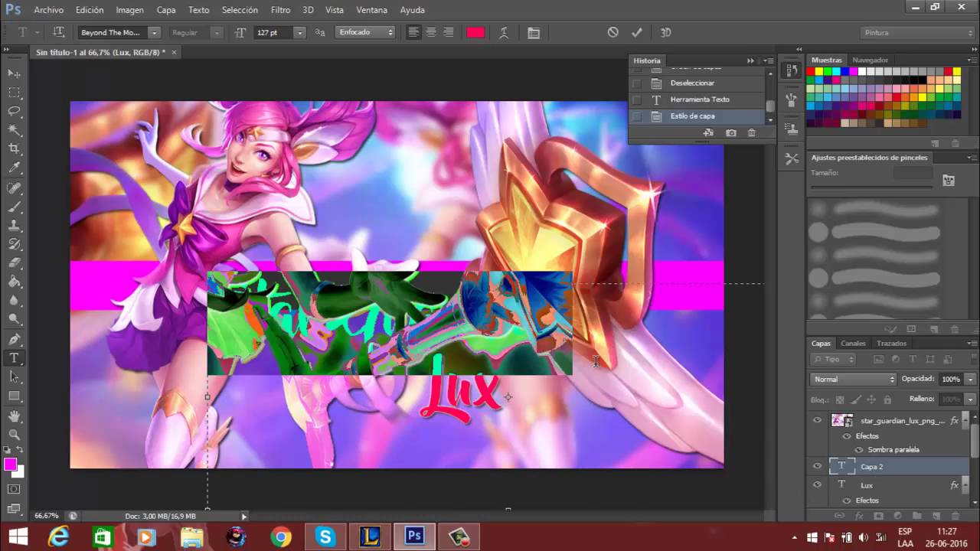Click the toggle text orientation icon
980x551 pixels.
click(x=59, y=32)
